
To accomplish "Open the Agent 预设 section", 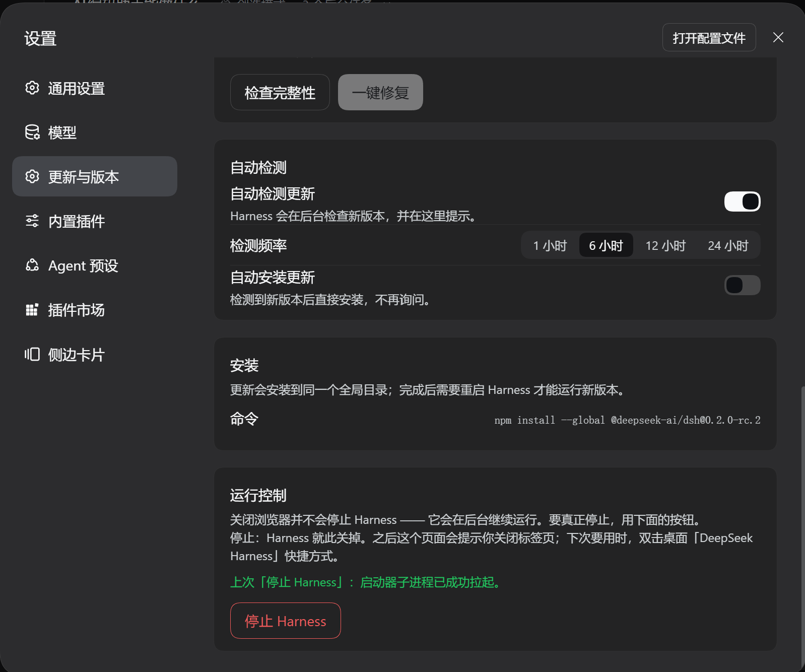I will pyautogui.click(x=95, y=265).
